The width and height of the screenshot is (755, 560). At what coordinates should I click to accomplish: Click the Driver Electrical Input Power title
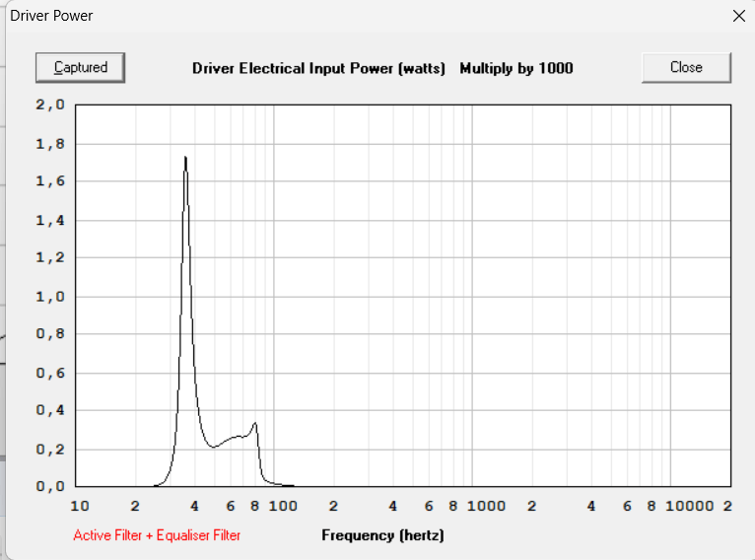[x=318, y=68]
